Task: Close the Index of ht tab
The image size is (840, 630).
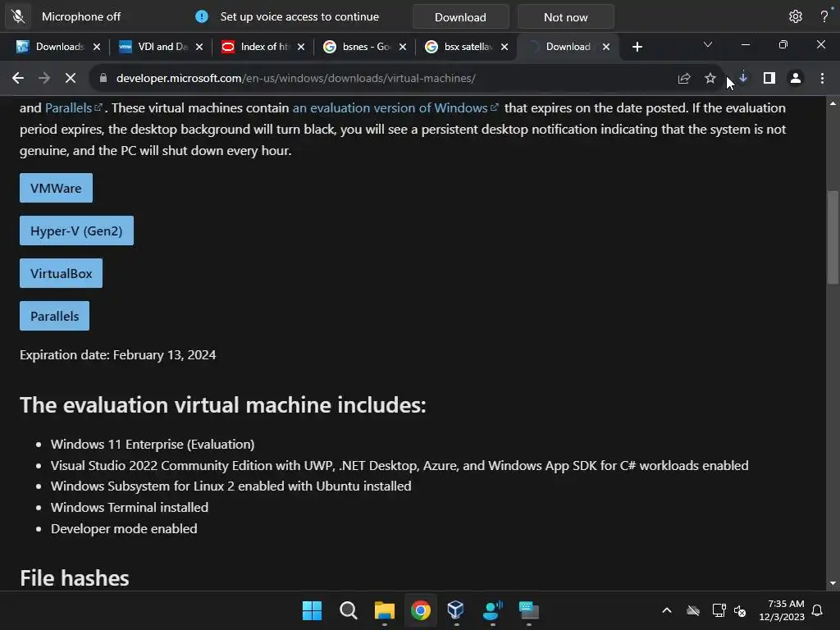Action: 300,47
